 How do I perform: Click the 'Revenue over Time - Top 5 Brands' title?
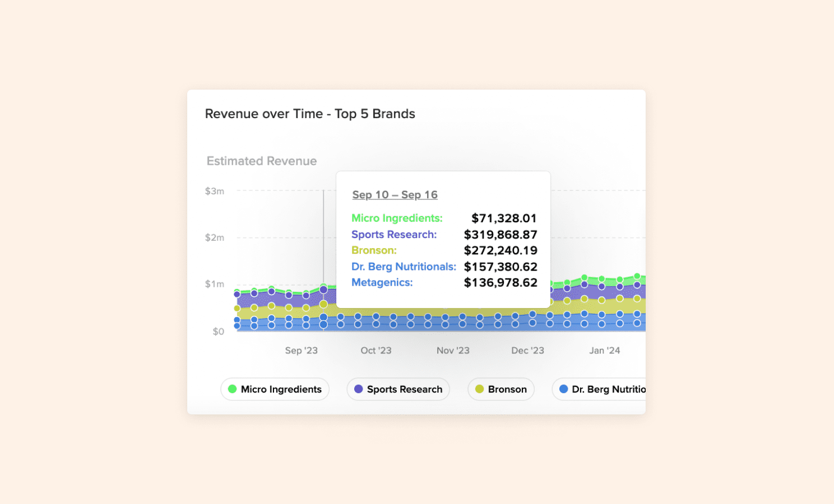click(x=310, y=114)
